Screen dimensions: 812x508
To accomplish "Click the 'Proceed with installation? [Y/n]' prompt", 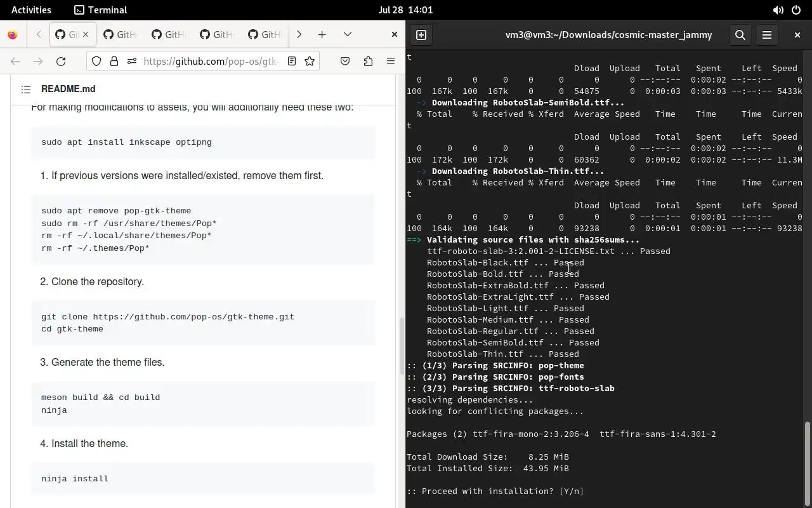I will coord(495,491).
